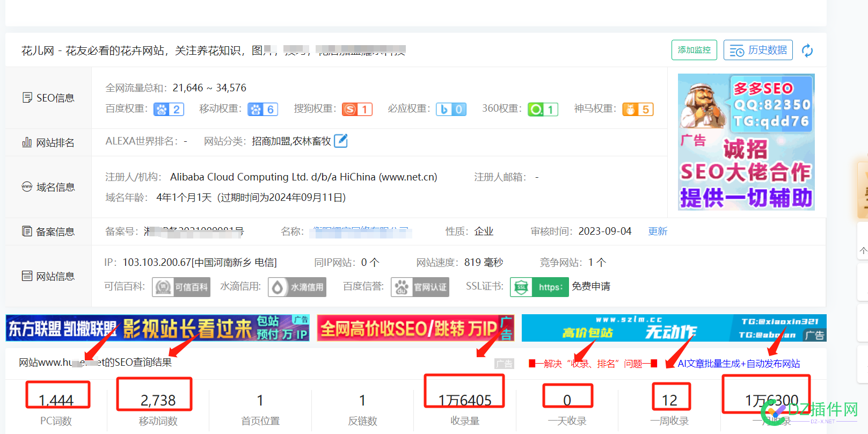Screen dimensions: 868x434
Task: Click the Baidu weight badge 2
Action: tap(169, 110)
